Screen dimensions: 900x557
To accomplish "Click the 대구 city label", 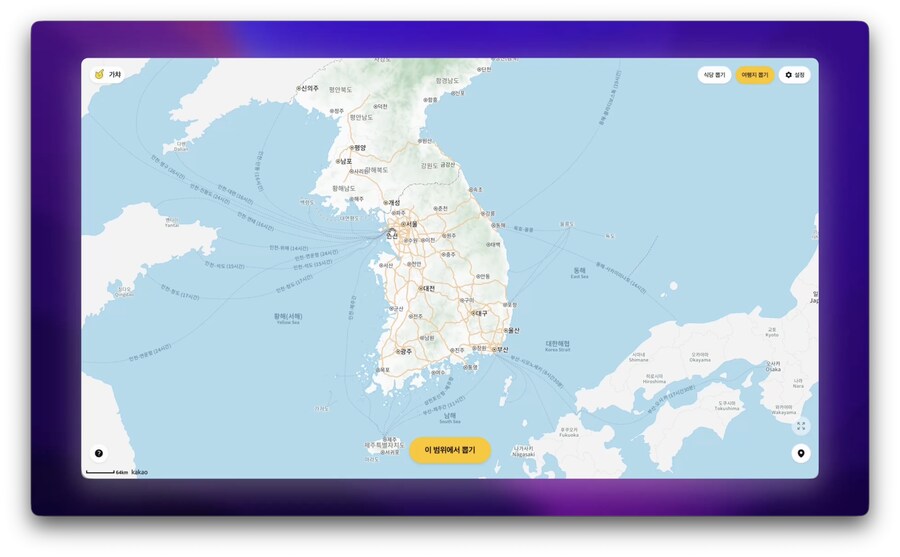I will [x=481, y=314].
